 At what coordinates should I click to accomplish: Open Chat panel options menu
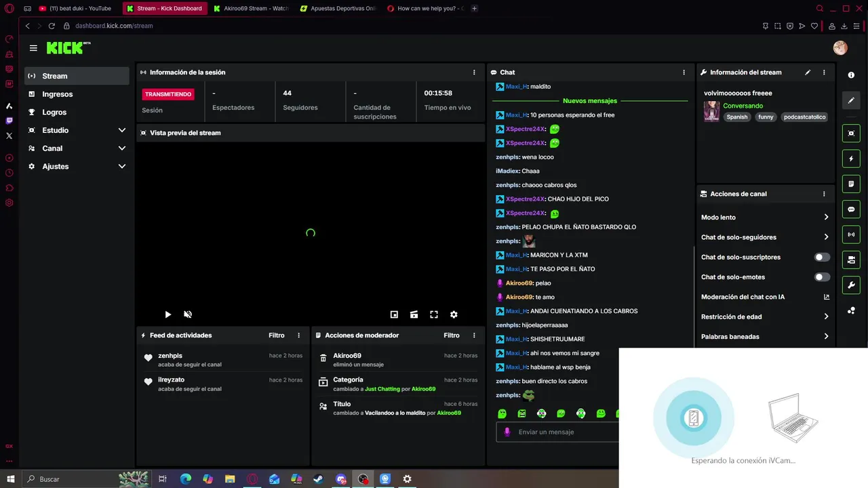coord(684,72)
